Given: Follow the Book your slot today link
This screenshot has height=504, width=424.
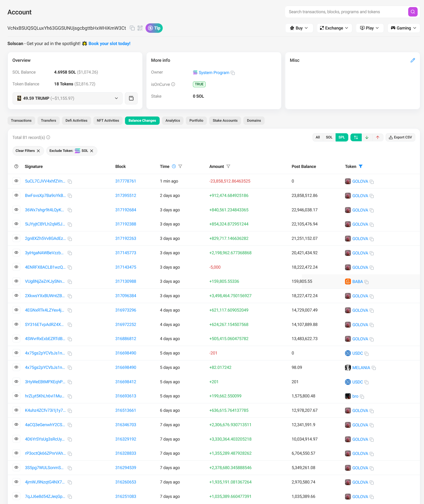Looking at the screenshot, I should pyautogui.click(x=109, y=43).
